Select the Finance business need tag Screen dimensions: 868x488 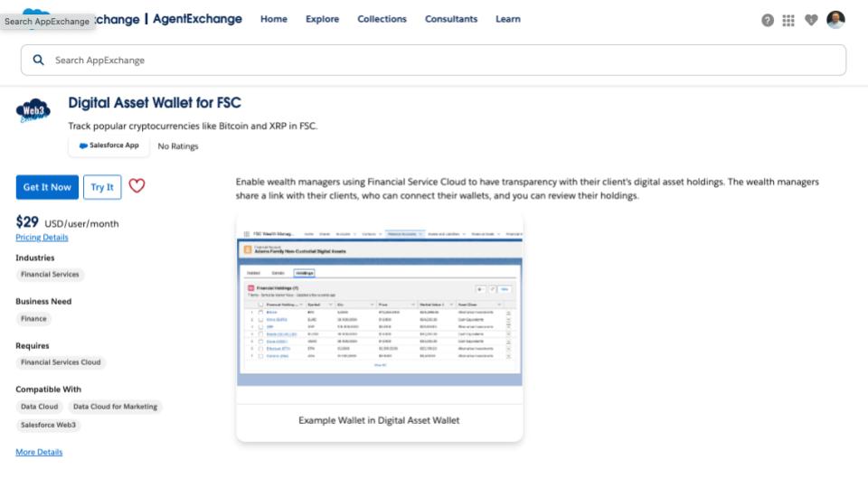(x=33, y=319)
